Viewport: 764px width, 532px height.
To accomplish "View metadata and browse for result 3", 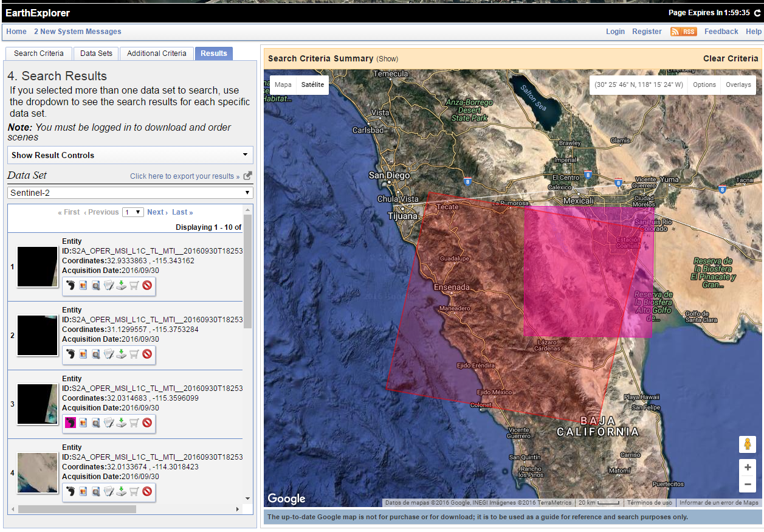I will 109,423.
